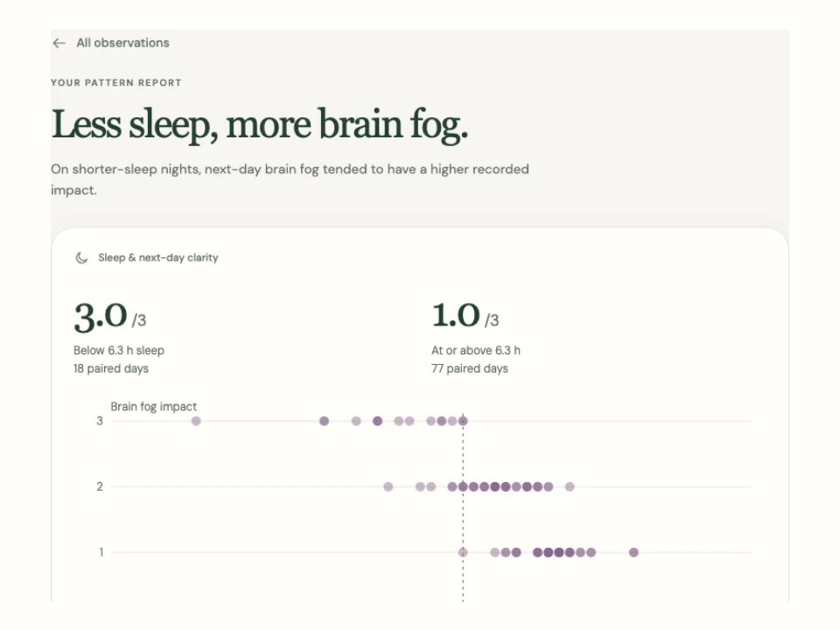Click 'Below 6.3 h sleep' label
Screen dimensions: 840x630
point(119,350)
